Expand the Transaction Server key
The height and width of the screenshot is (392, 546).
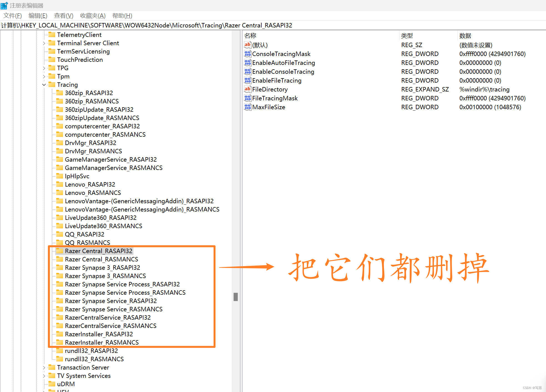point(44,367)
